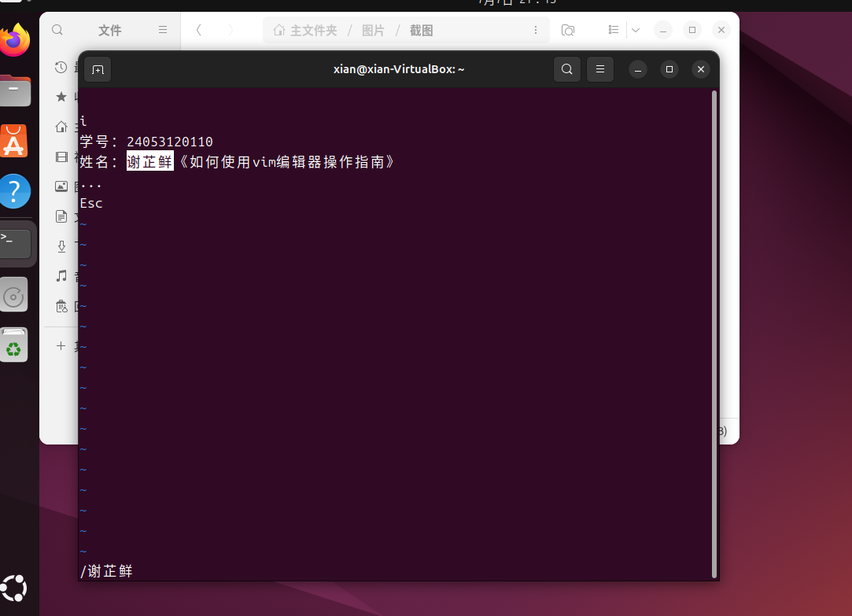The height and width of the screenshot is (616, 852).
Task: Go back in the Files window
Action: point(199,30)
